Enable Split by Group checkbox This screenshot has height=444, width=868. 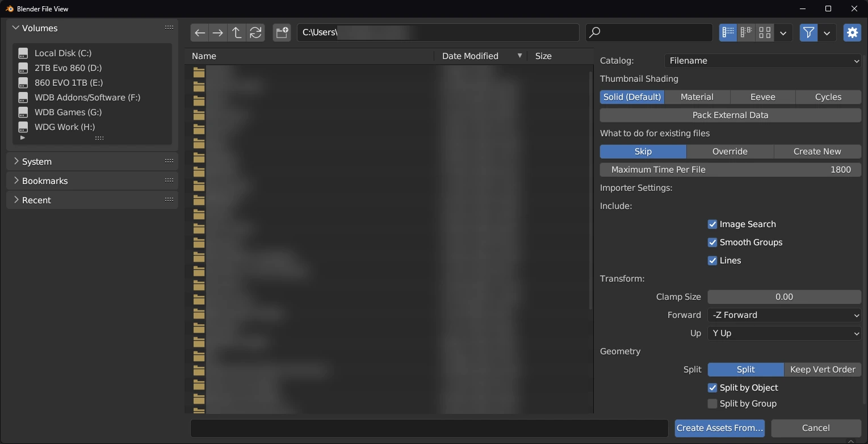coord(712,404)
